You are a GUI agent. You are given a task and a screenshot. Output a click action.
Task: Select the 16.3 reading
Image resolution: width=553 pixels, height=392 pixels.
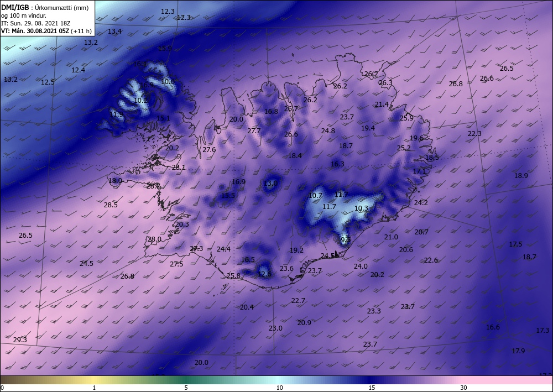[337, 164]
